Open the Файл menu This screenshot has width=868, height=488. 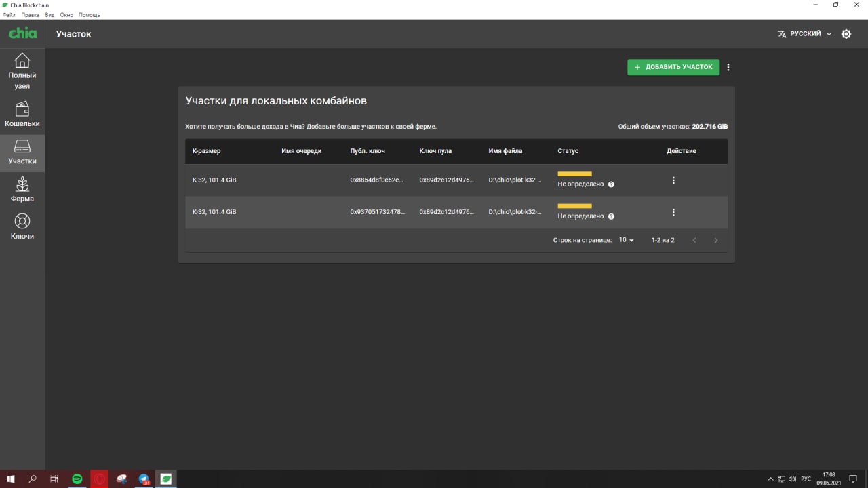click(9, 15)
